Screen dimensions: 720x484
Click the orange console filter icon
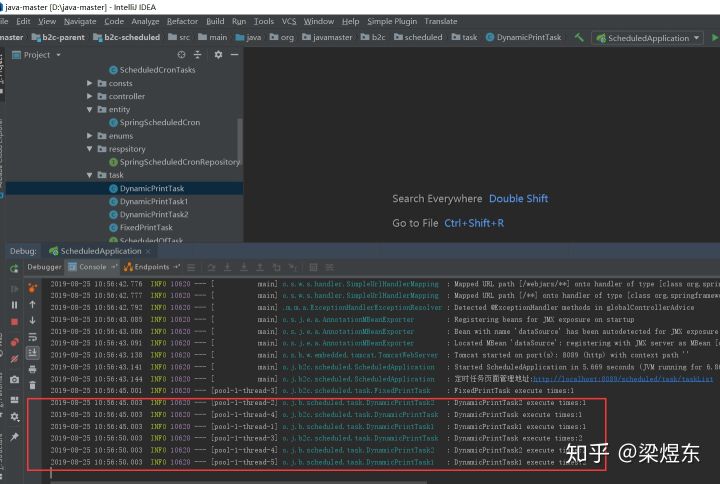point(33,288)
